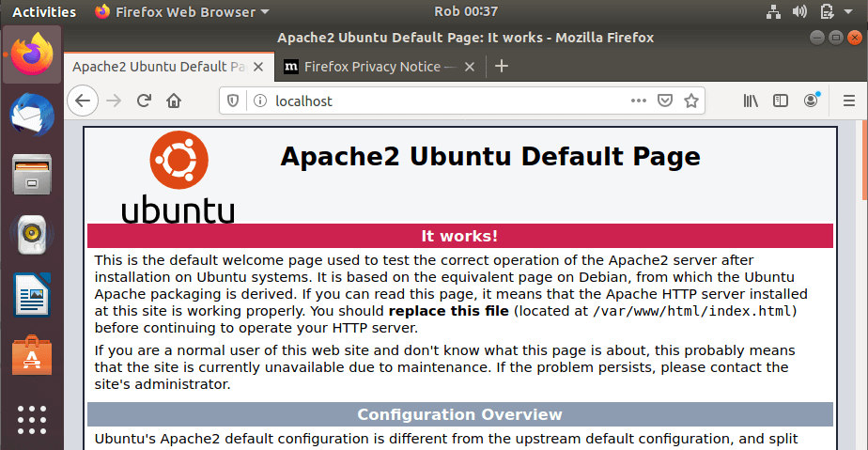Open Files manager from the dock
Screen dimensions: 868x450
click(32, 175)
